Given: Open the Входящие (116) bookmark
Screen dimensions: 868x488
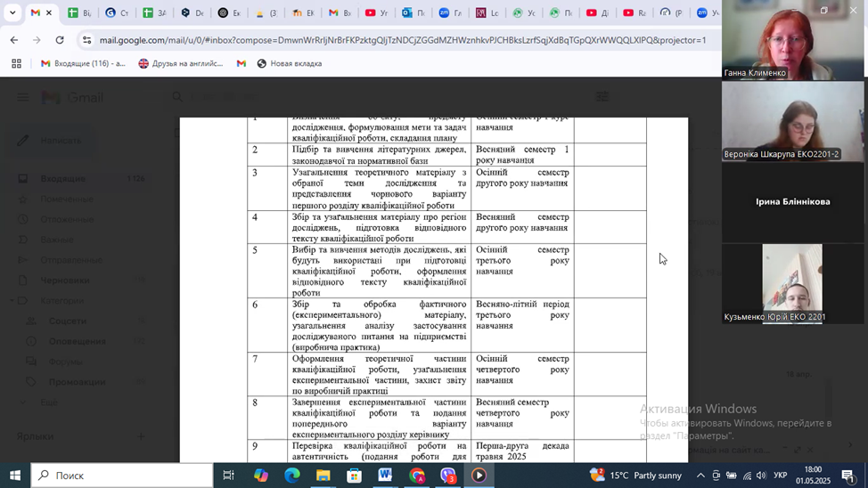Looking at the screenshot, I should point(83,63).
